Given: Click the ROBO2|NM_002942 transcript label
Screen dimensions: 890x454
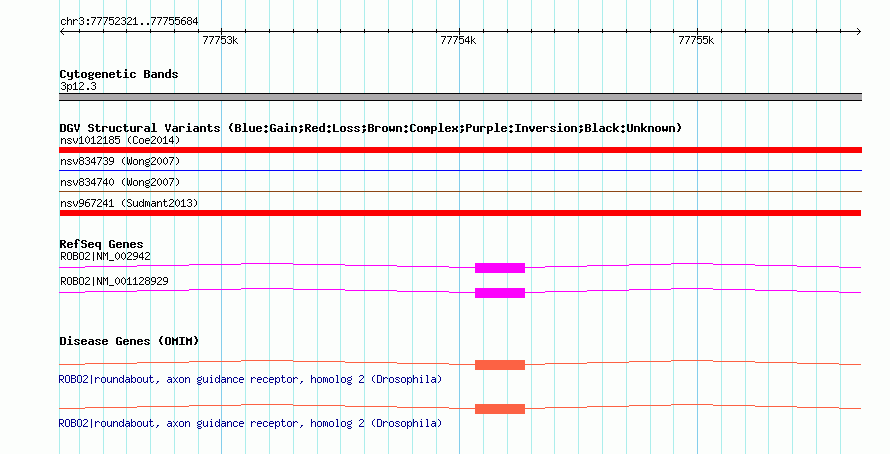Looking at the screenshot, I should 105,256.
